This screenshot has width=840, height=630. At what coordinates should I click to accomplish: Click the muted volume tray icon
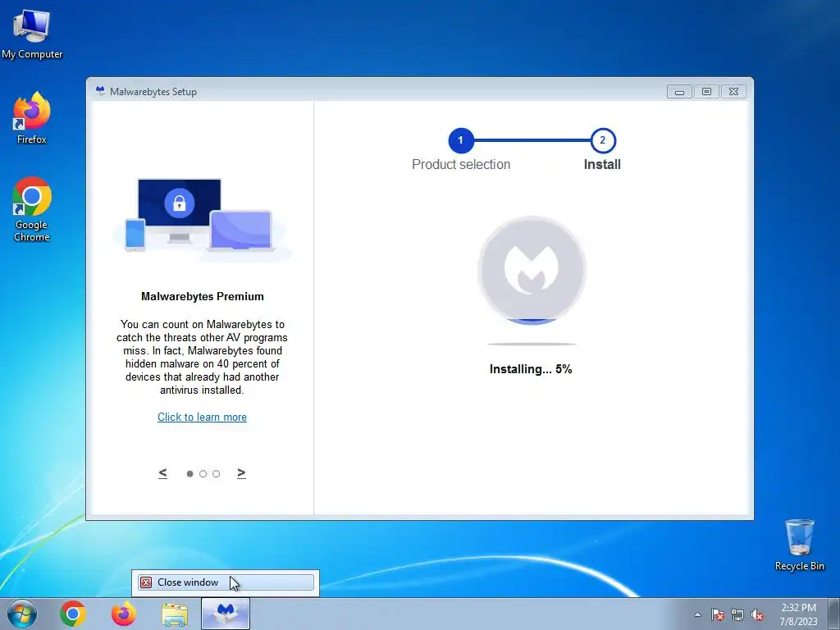757,614
